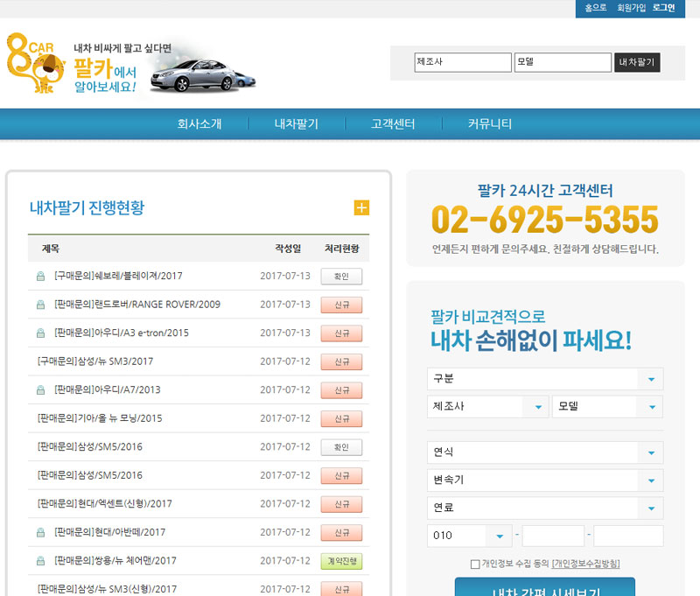Click the 로그인 link at top
The image size is (700, 596).
click(x=663, y=8)
